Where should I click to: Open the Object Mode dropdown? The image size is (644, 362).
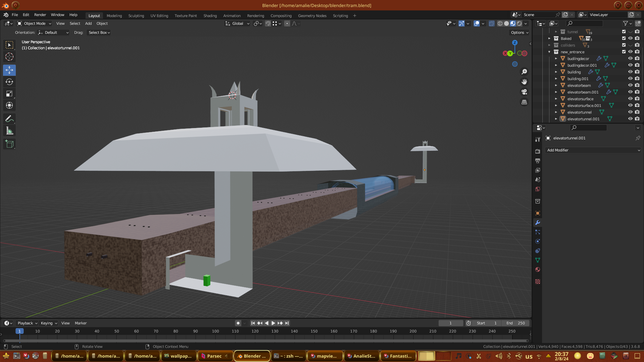(34, 23)
